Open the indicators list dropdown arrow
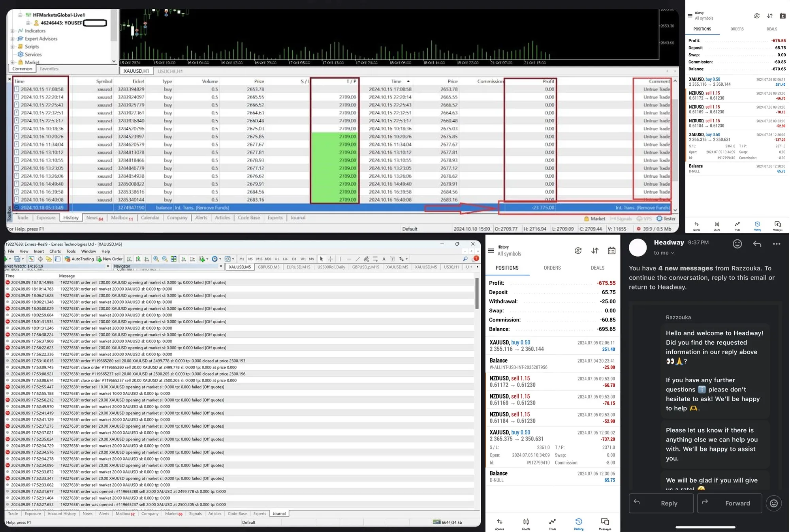This screenshot has width=790, height=532. [207, 259]
